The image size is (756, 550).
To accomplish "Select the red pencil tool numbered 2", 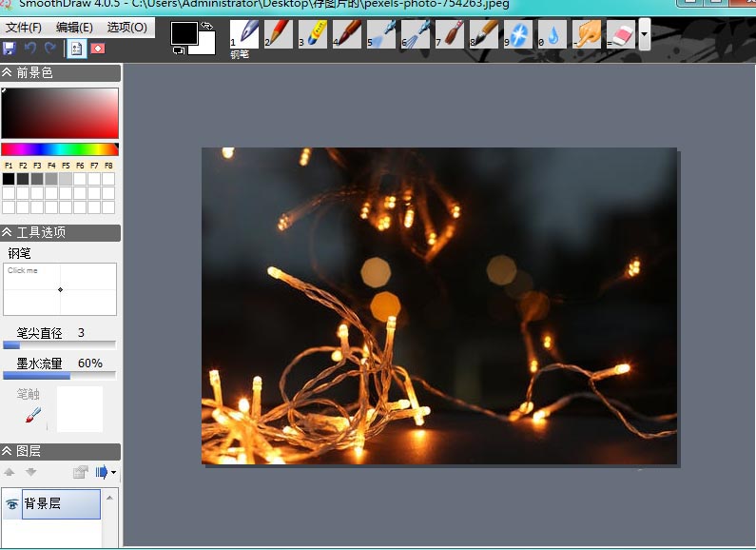I will [279, 33].
